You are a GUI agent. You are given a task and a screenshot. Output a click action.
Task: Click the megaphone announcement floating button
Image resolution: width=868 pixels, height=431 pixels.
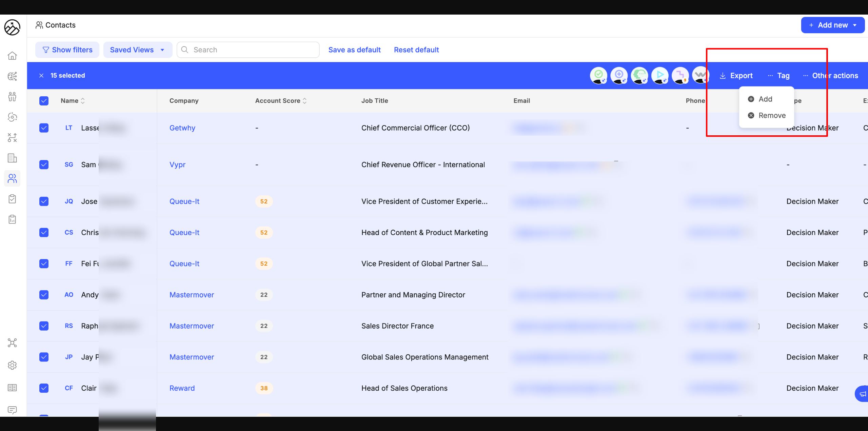click(862, 394)
